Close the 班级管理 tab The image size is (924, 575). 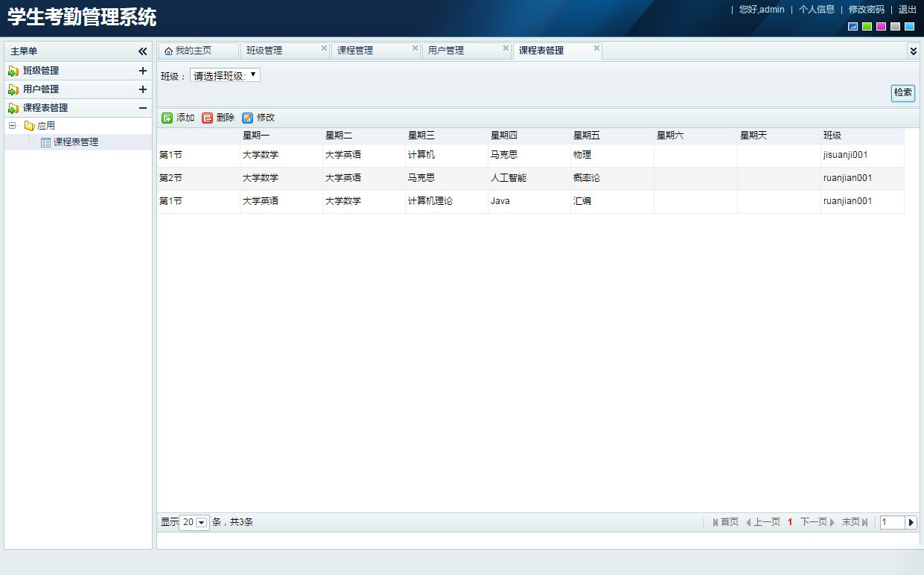pos(324,48)
